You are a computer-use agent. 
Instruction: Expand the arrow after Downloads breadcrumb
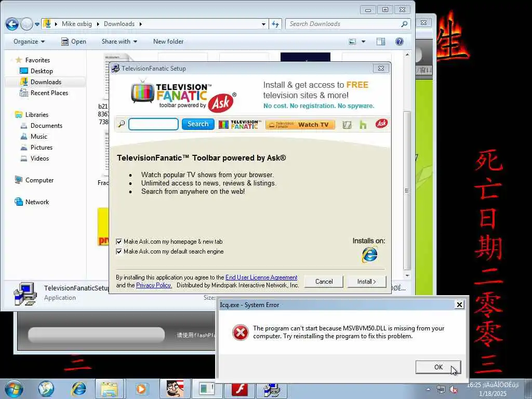point(140,24)
